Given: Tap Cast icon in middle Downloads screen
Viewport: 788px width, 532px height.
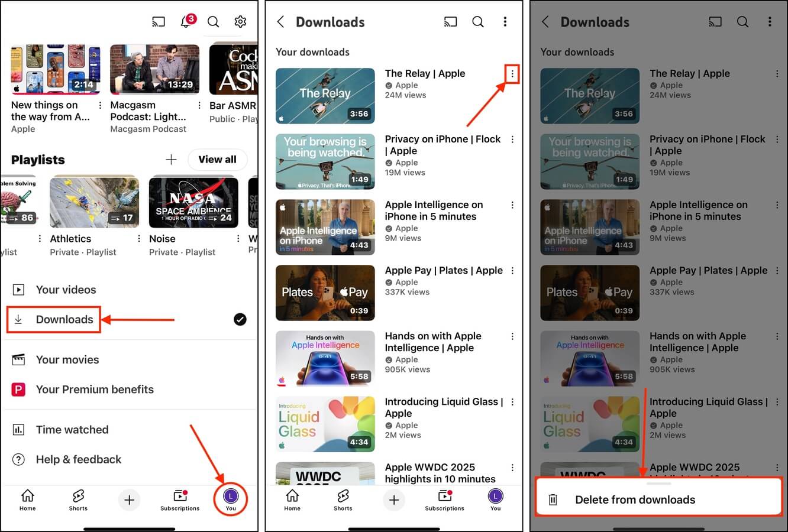Looking at the screenshot, I should point(451,22).
